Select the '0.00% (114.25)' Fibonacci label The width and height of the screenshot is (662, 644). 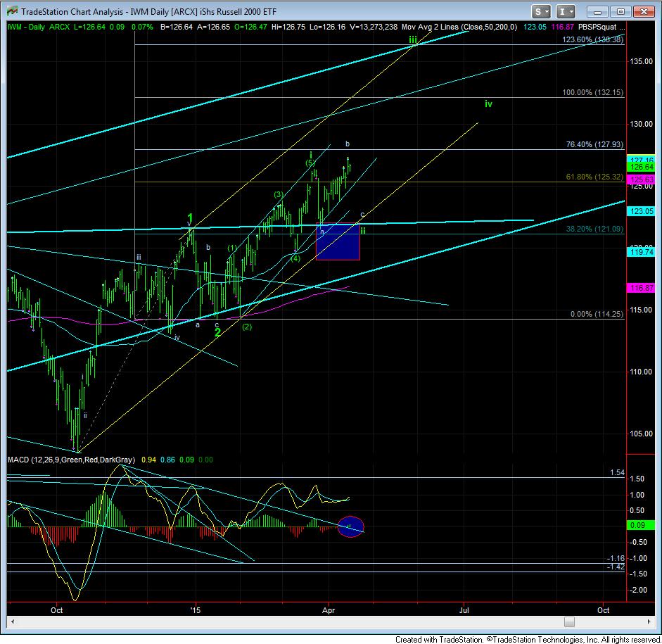(x=597, y=314)
